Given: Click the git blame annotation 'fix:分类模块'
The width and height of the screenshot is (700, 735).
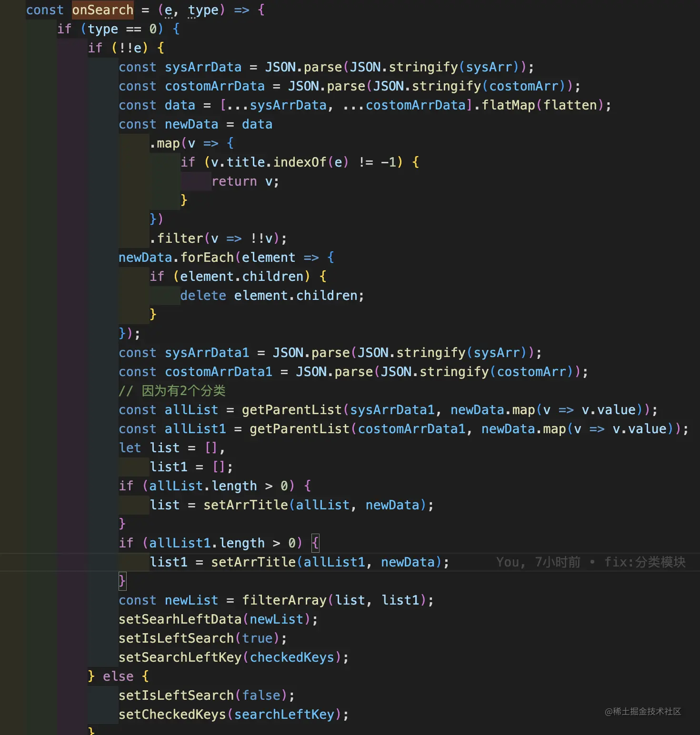Looking at the screenshot, I should click(645, 562).
